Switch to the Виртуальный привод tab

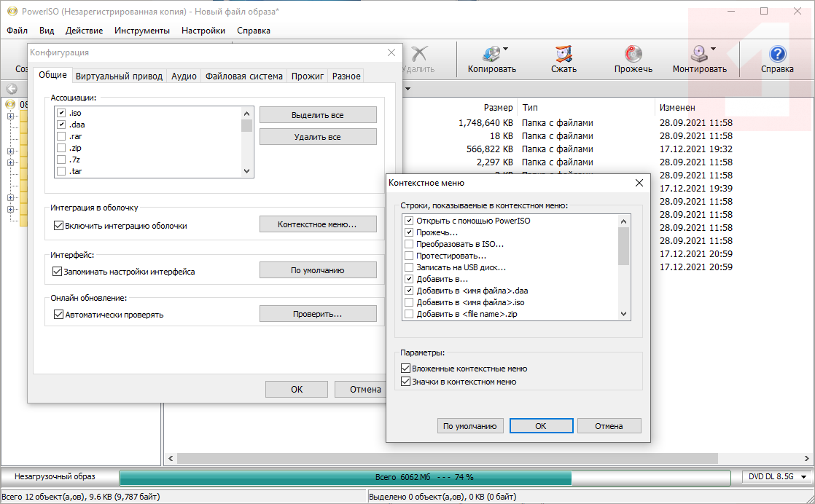119,76
